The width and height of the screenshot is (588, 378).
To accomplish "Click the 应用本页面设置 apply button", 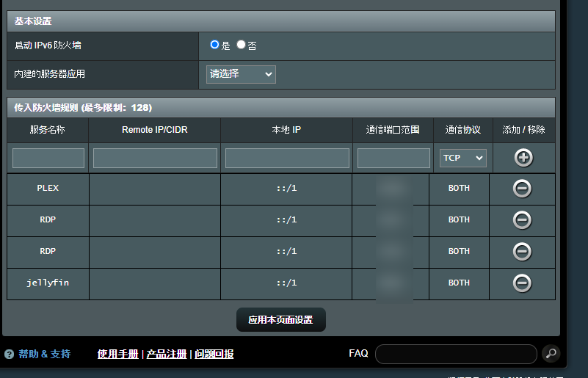I will (280, 320).
